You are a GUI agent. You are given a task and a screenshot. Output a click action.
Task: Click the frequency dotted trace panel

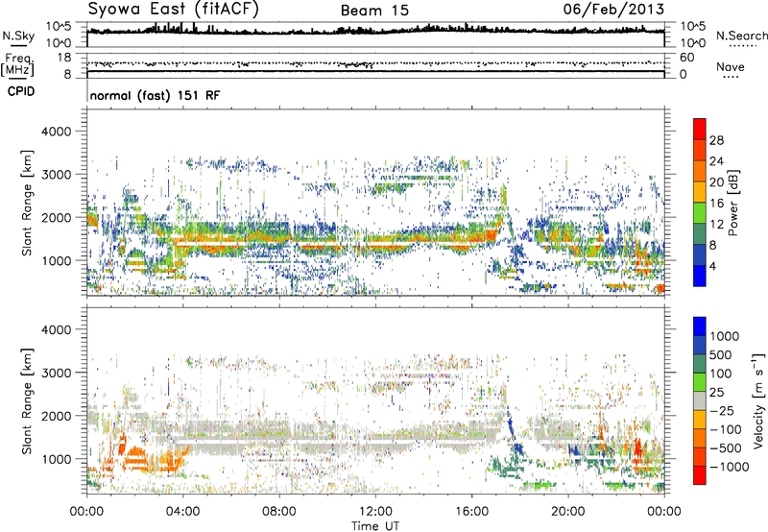pos(375,65)
